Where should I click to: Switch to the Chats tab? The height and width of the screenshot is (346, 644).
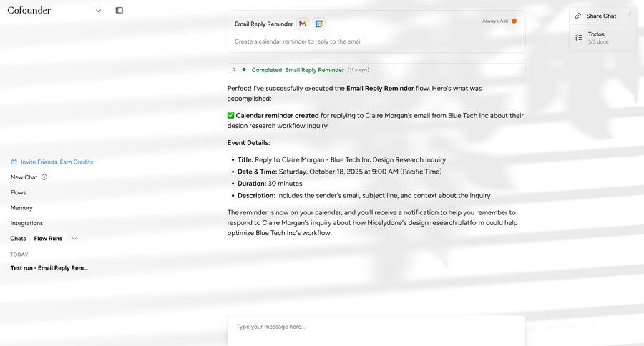(18, 239)
